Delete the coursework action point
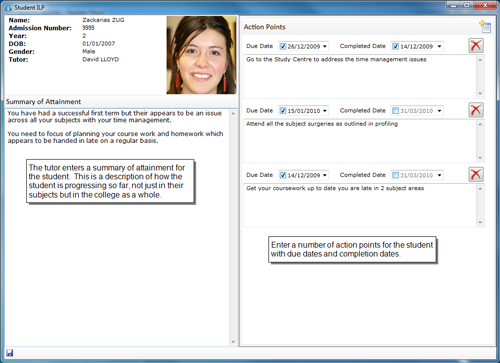The image size is (500, 363). click(x=476, y=174)
